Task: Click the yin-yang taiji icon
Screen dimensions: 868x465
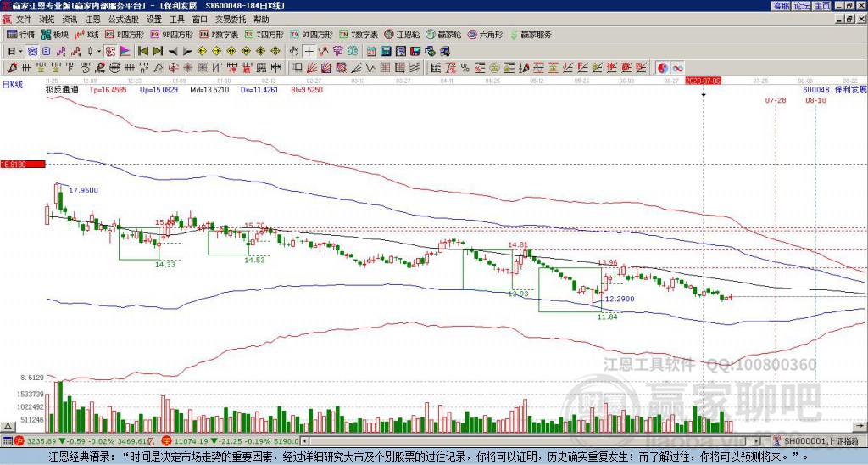Action: click(x=663, y=68)
